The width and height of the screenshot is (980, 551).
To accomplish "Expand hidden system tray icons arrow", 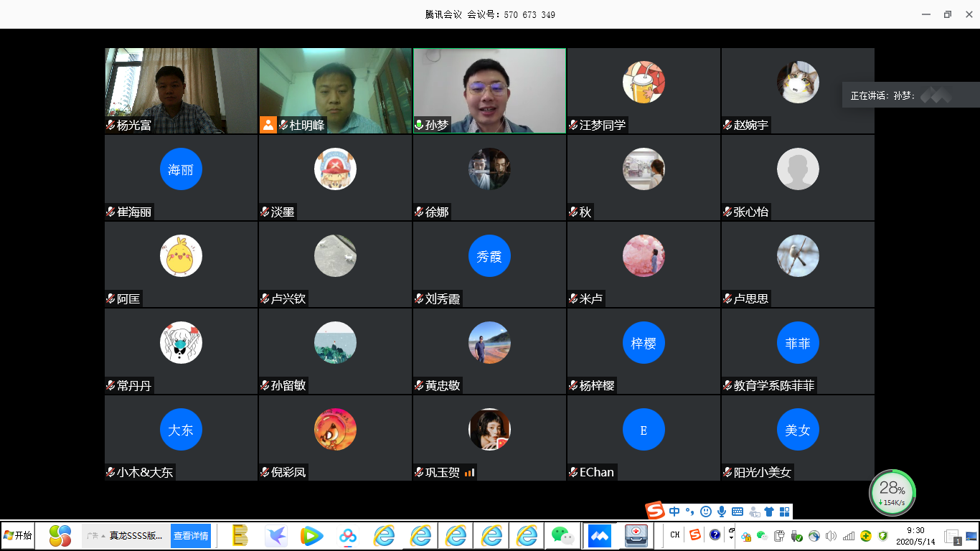I will pos(731,535).
